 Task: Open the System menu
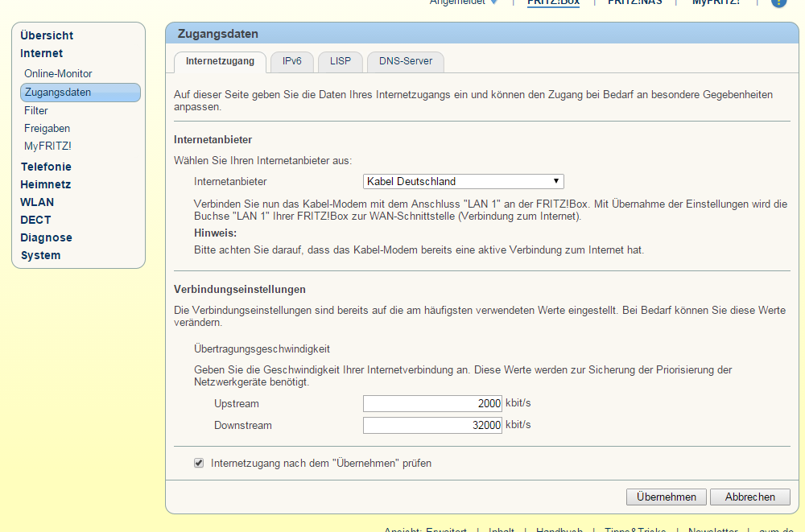pyautogui.click(x=40, y=255)
